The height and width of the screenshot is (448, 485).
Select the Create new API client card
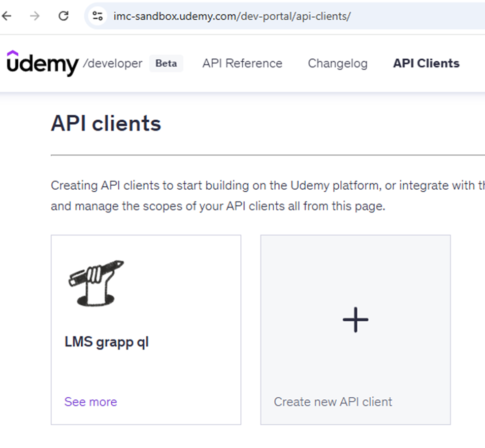355,330
